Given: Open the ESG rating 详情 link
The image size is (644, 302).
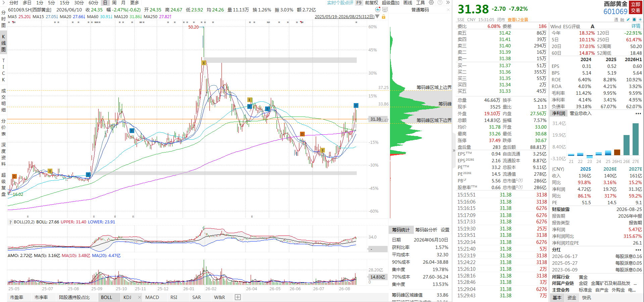Looking at the screenshot, I should (x=636, y=26).
